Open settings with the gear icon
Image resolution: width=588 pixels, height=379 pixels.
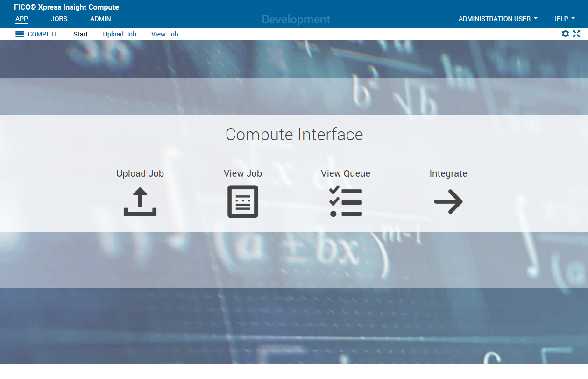pyautogui.click(x=565, y=34)
